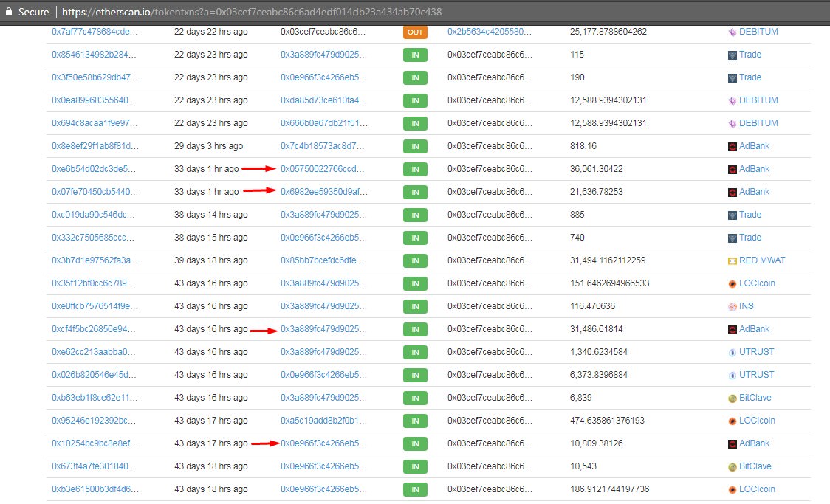Select the timestamp 29 days 3 hrs ago
Viewport: 830px width, 504px height.
pos(208,146)
